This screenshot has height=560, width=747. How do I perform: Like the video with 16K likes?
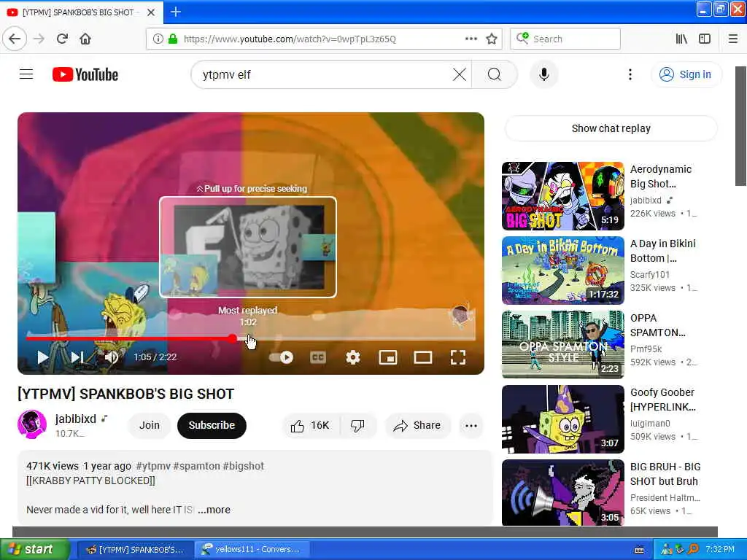point(311,425)
